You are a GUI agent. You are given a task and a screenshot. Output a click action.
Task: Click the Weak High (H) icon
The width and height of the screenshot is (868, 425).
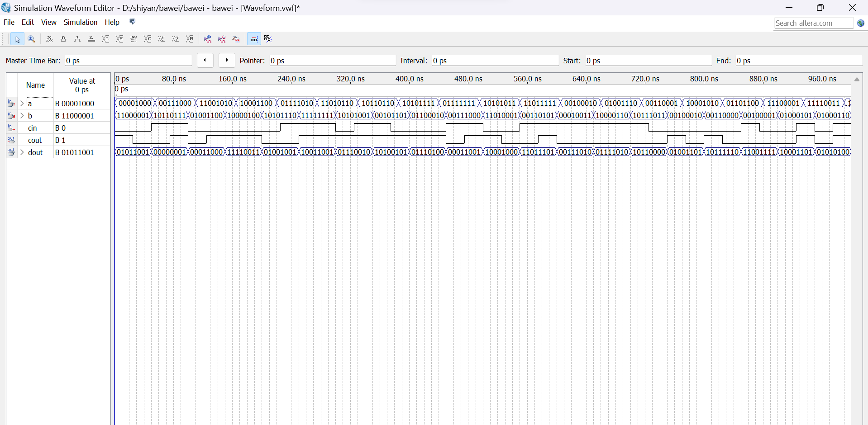119,39
